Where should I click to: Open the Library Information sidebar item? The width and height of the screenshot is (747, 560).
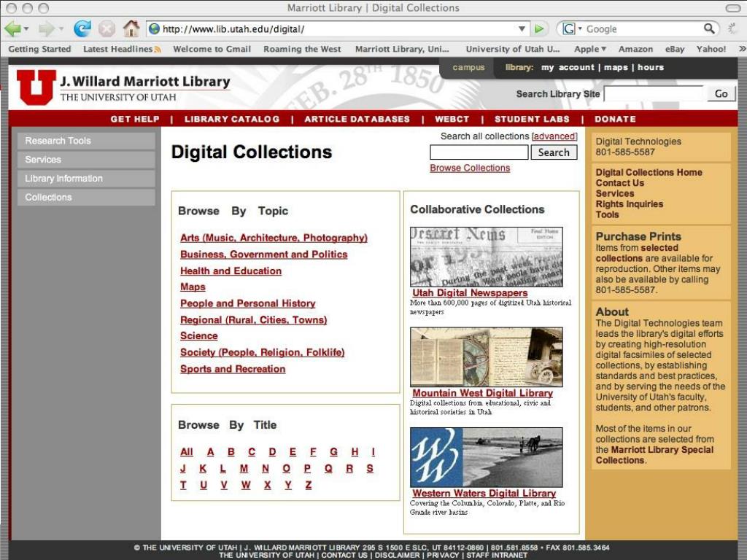pos(86,179)
